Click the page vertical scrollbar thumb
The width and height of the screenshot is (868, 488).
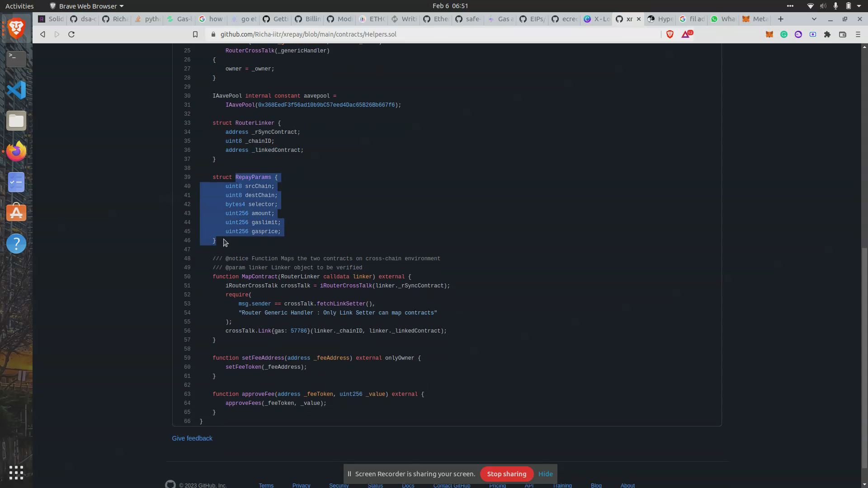(864, 357)
